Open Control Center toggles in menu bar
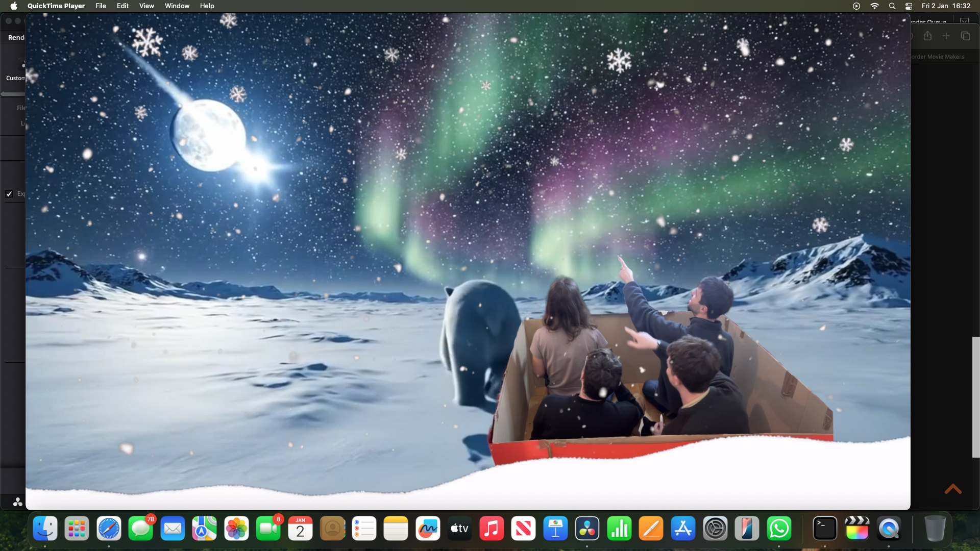Screen dimensions: 980x551 (909, 6)
